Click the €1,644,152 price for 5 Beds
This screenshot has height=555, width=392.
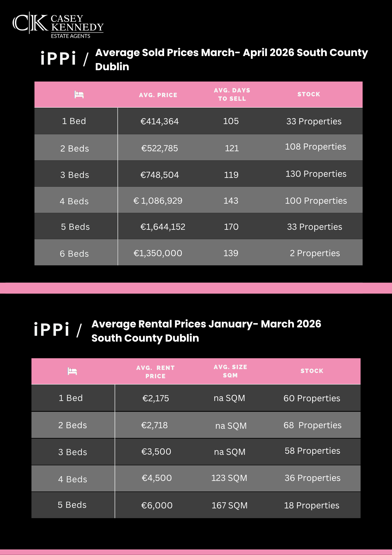(163, 227)
